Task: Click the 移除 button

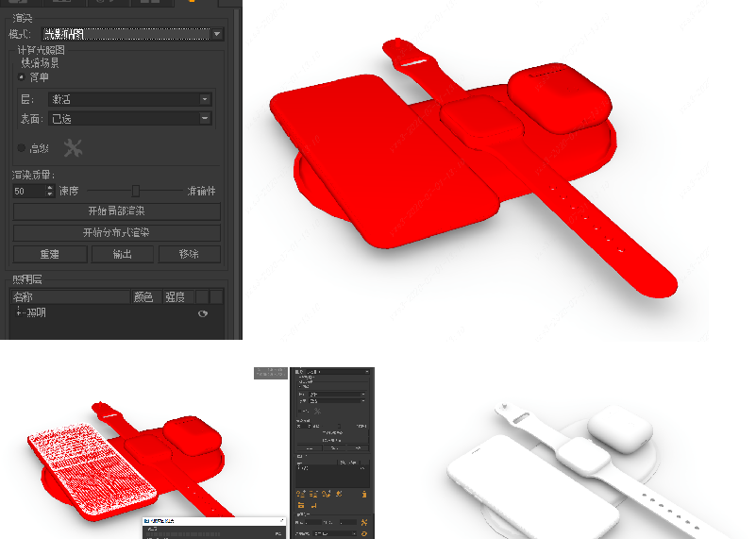Action: [x=190, y=254]
